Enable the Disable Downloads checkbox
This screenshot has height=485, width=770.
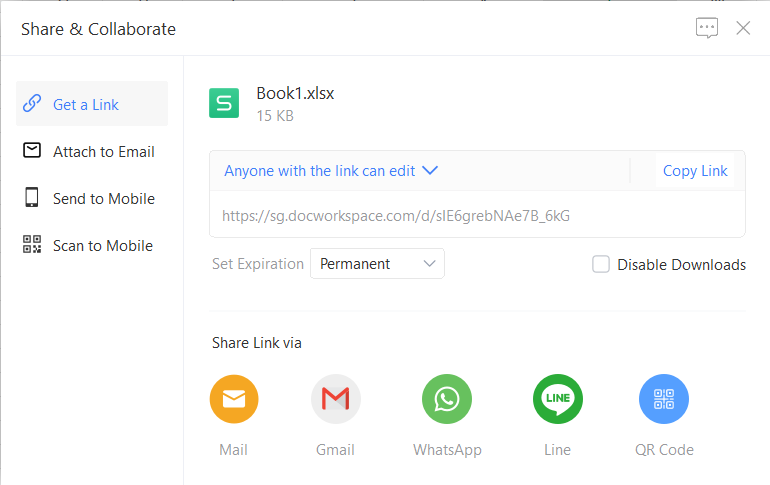coord(601,264)
